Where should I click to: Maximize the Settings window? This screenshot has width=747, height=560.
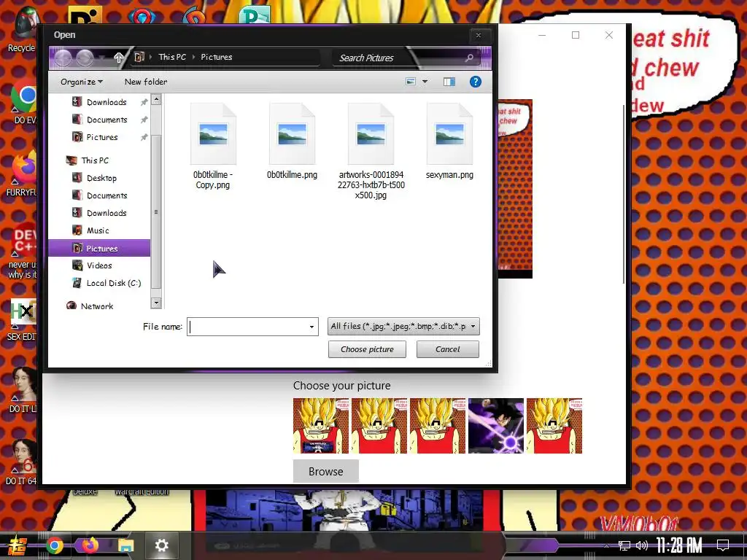point(576,35)
